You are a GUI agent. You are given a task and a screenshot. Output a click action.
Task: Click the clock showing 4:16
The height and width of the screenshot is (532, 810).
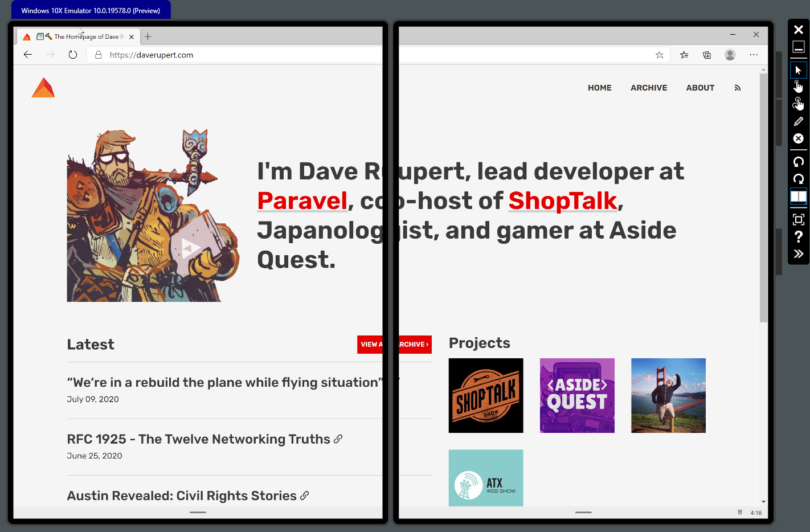[x=756, y=513]
